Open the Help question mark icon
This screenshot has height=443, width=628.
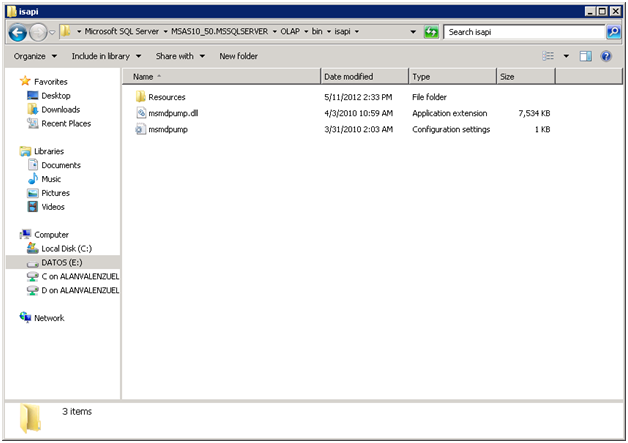(606, 56)
